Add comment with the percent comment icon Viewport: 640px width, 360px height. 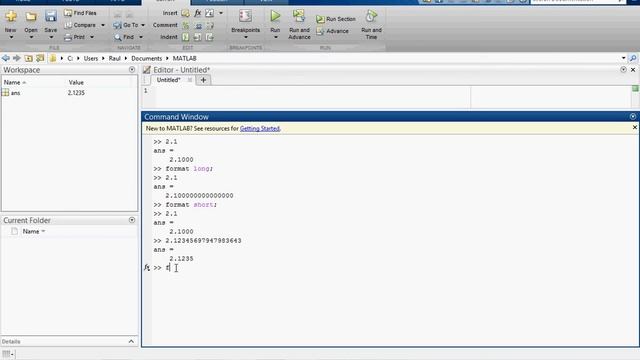pyautogui.click(x=185, y=25)
